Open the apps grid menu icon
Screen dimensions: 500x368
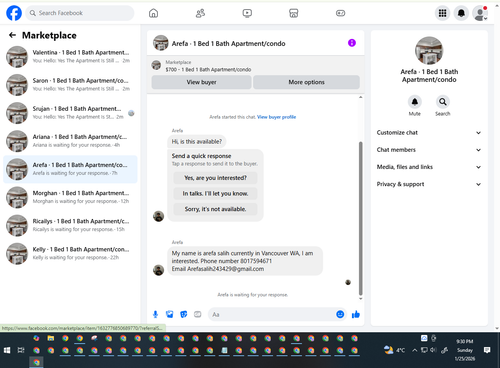pyautogui.click(x=442, y=13)
